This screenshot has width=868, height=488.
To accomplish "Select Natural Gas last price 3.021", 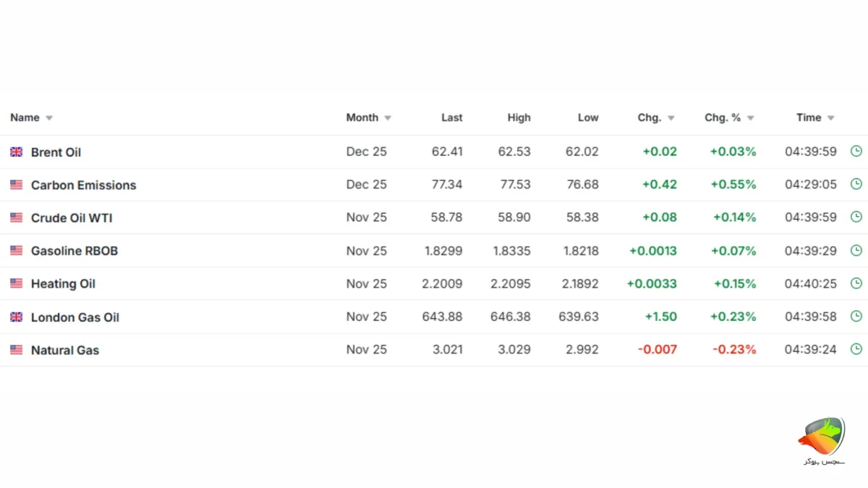I will [x=447, y=349].
